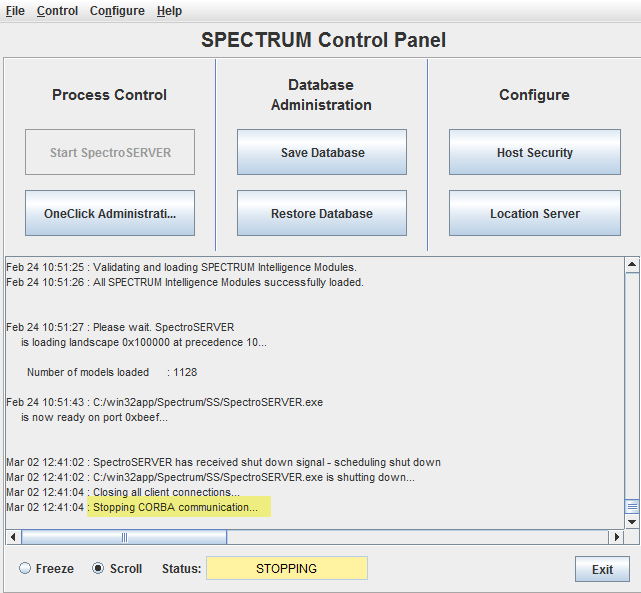Click the horizontal scroll left arrow

[13, 537]
